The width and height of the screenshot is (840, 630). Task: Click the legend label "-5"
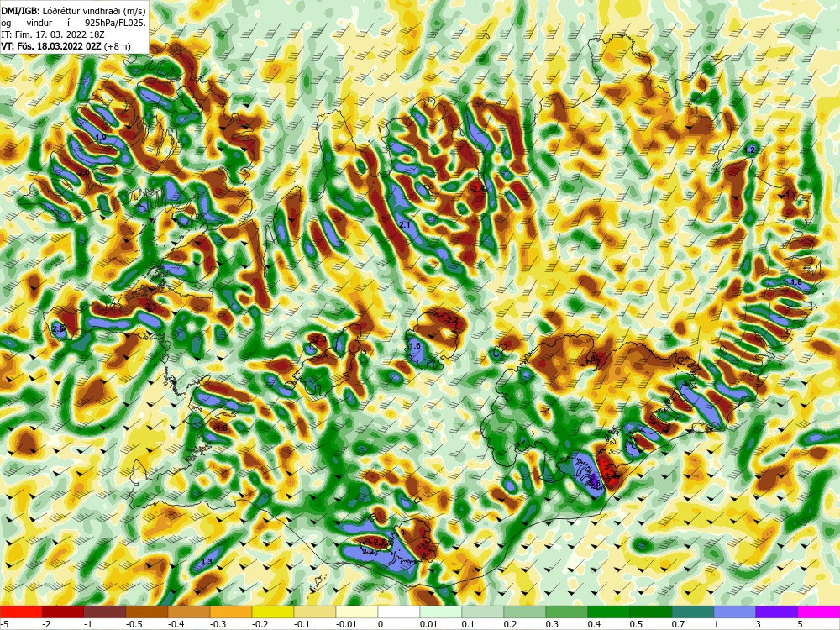click(x=4, y=624)
